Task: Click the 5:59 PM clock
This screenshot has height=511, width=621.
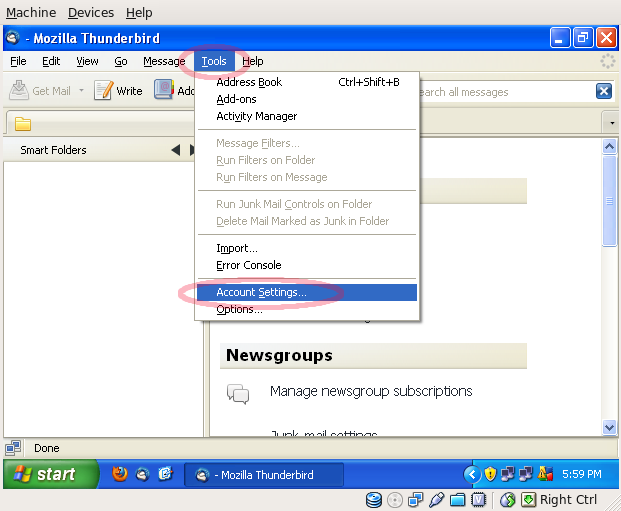Action: [x=582, y=474]
